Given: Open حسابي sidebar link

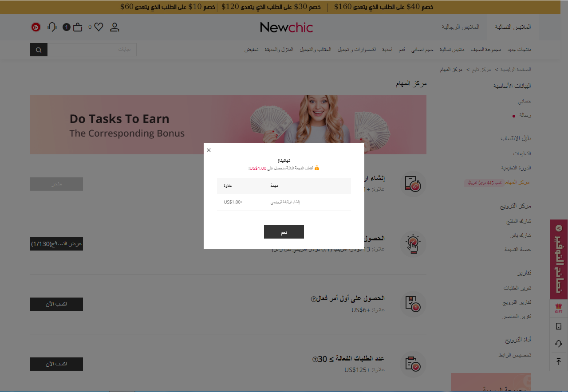Looking at the screenshot, I should pyautogui.click(x=524, y=101).
